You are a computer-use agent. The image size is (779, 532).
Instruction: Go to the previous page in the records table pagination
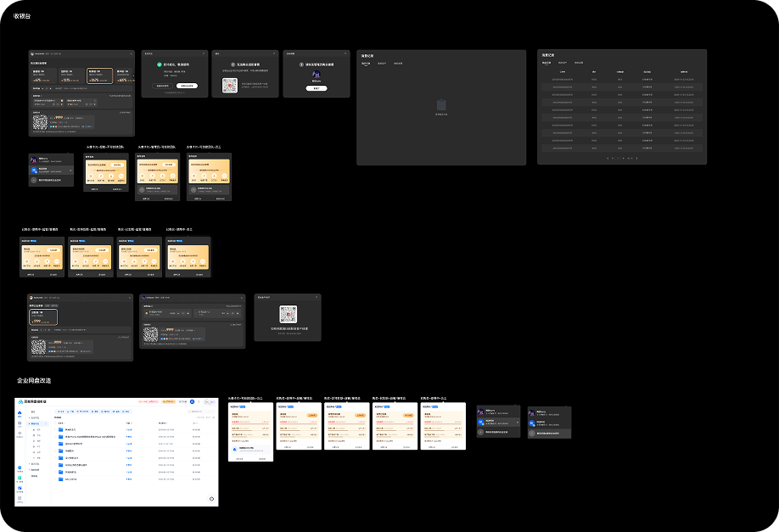tap(608, 159)
